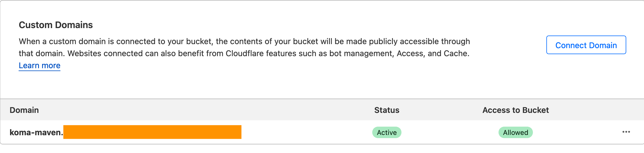Open the three-dot actions menu for koma-maven
Viewport: 644px width, 153px height.
626,132
